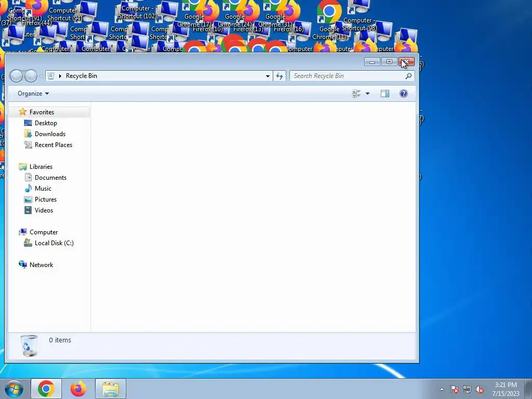Click the Recycle Bin icon in address bar
The height and width of the screenshot is (399, 532).
pos(51,76)
